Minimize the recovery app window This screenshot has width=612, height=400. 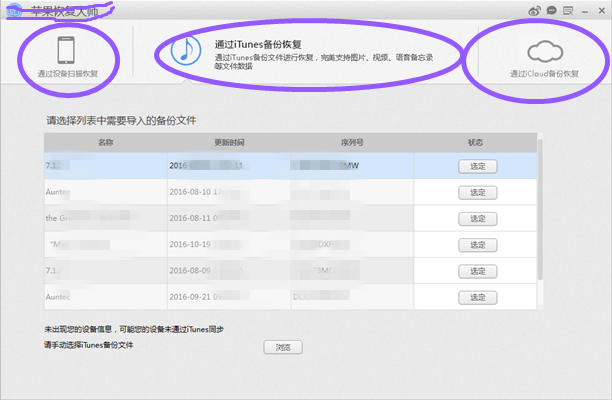tap(585, 12)
